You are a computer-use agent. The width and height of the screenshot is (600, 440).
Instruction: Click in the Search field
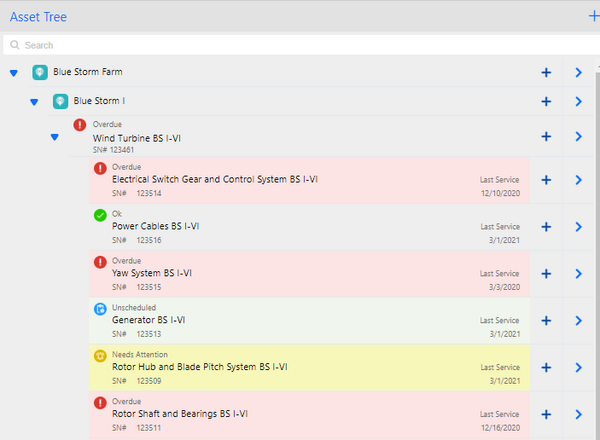(x=300, y=45)
